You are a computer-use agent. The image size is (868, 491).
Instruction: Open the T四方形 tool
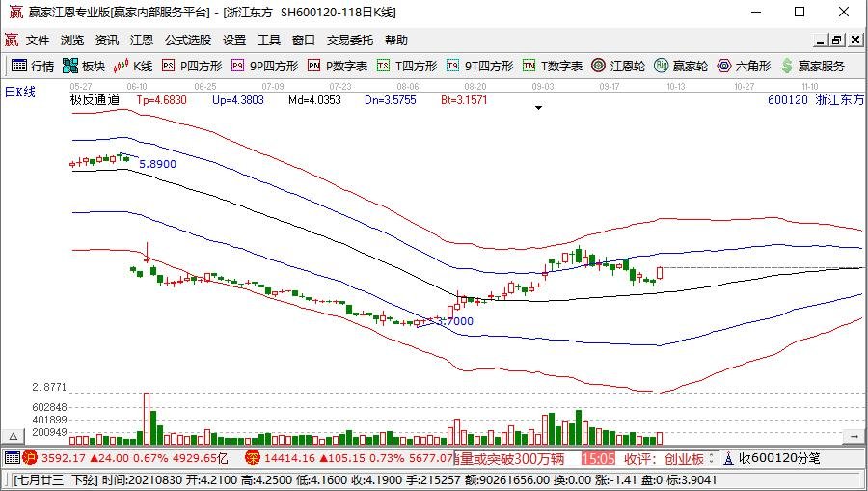click(407, 66)
